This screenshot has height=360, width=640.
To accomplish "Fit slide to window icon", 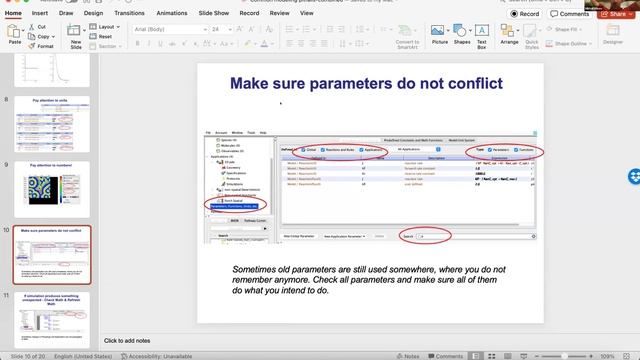I will pos(627,356).
